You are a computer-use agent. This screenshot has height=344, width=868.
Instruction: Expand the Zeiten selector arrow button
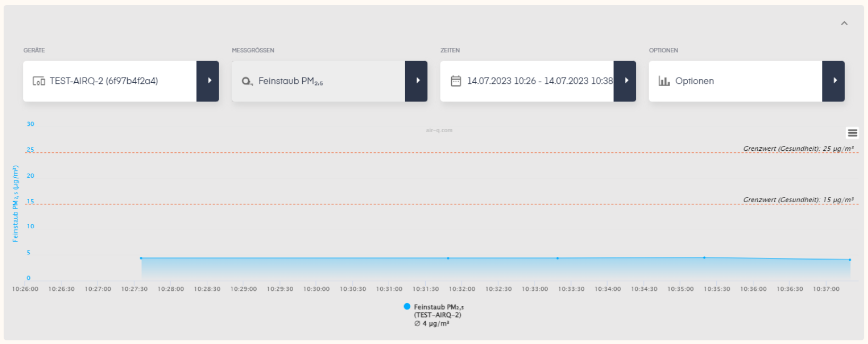point(625,81)
